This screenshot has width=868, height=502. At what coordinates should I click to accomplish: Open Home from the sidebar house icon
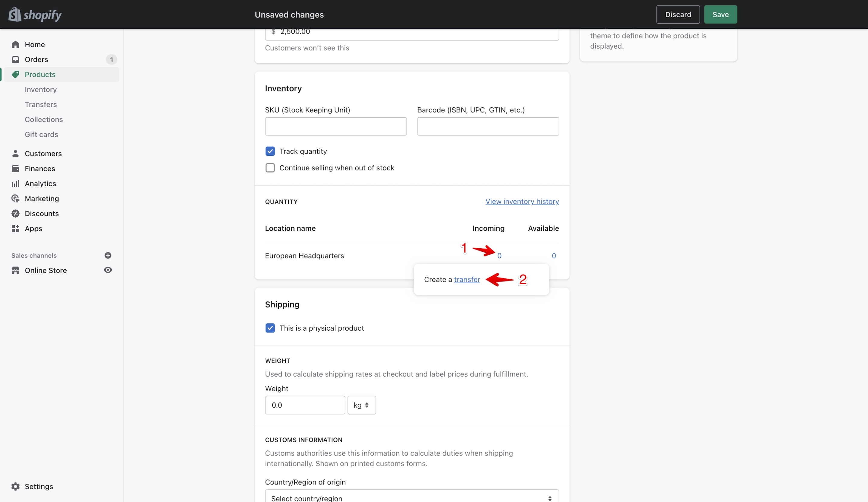[x=15, y=44]
